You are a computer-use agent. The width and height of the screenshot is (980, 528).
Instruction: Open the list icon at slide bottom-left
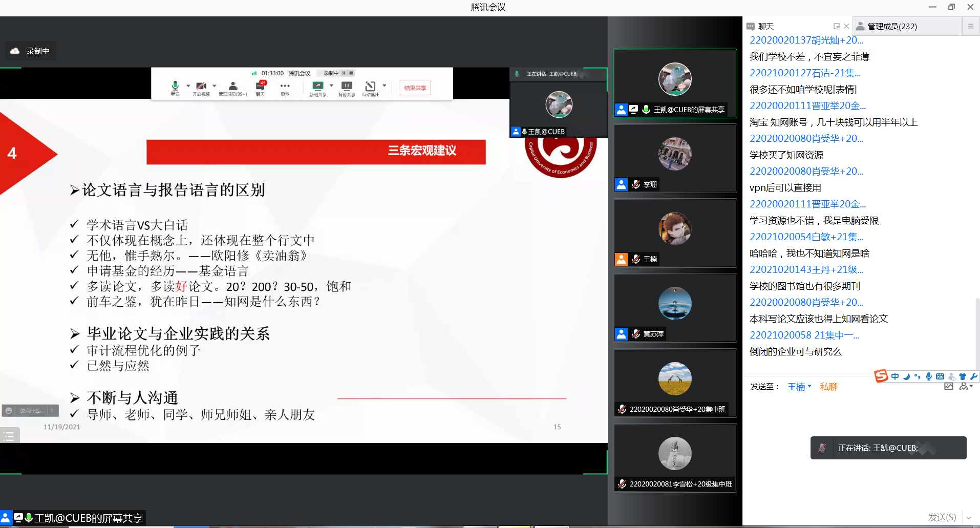coord(9,436)
